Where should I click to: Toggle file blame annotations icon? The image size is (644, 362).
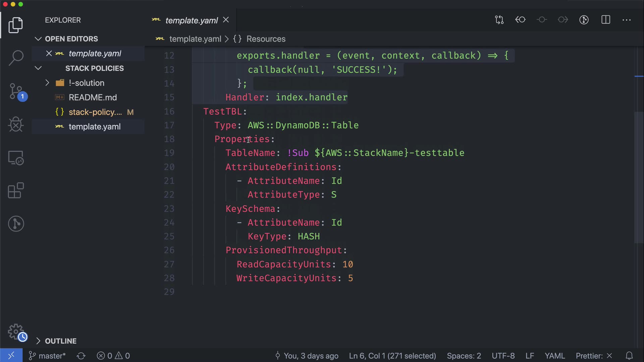coord(584,20)
